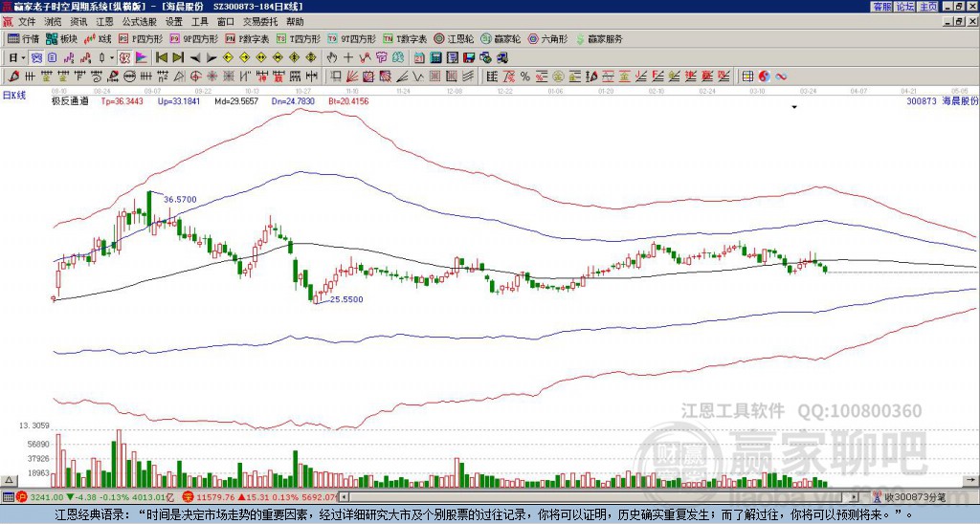Click the calendar 21 icon

click(x=419, y=58)
